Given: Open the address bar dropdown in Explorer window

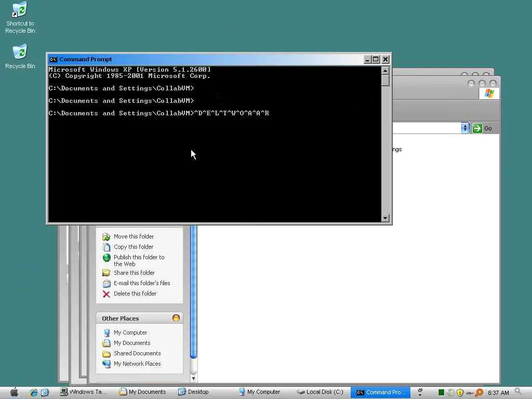Looking at the screenshot, I should click(x=465, y=128).
